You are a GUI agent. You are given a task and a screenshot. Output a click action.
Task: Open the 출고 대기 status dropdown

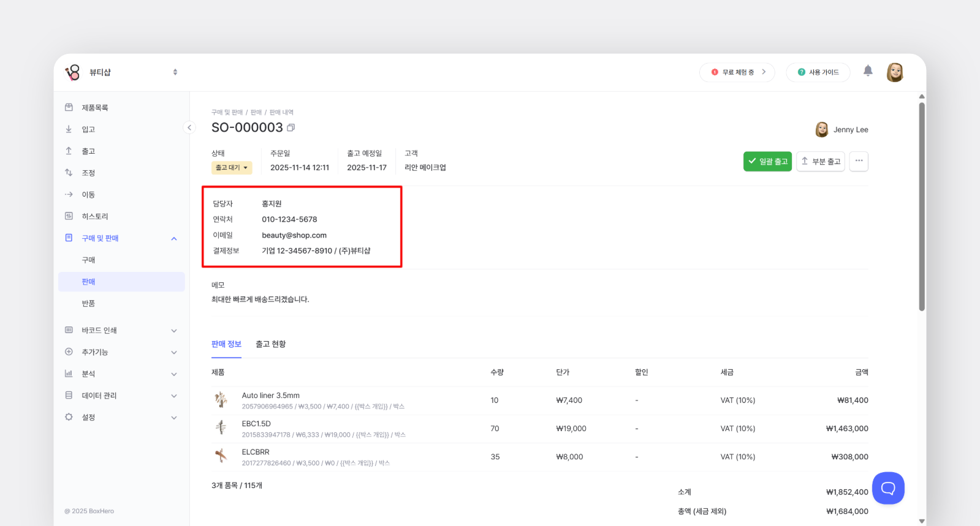pos(232,168)
